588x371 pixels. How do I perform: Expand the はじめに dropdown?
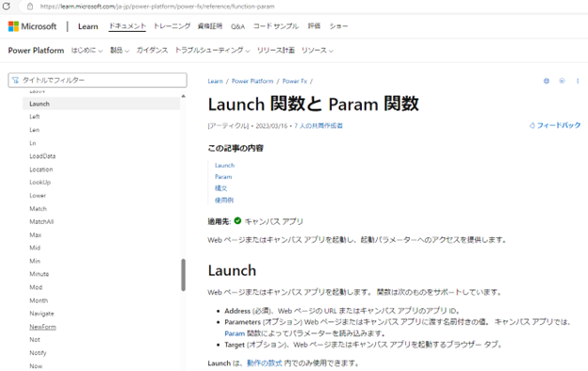[87, 50]
